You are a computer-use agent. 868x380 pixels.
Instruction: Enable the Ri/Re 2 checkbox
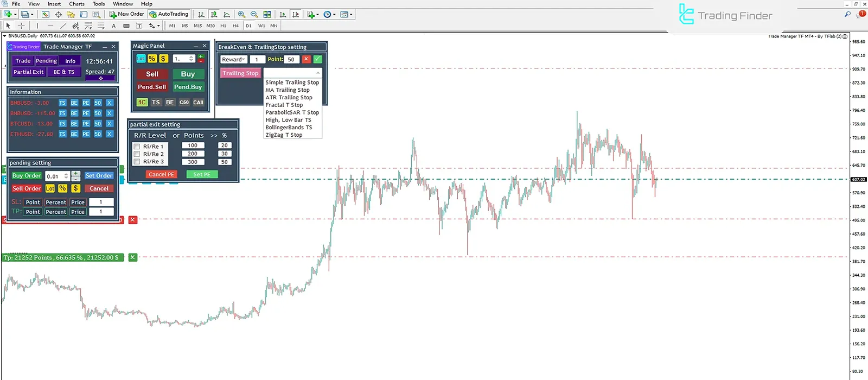pyautogui.click(x=137, y=154)
